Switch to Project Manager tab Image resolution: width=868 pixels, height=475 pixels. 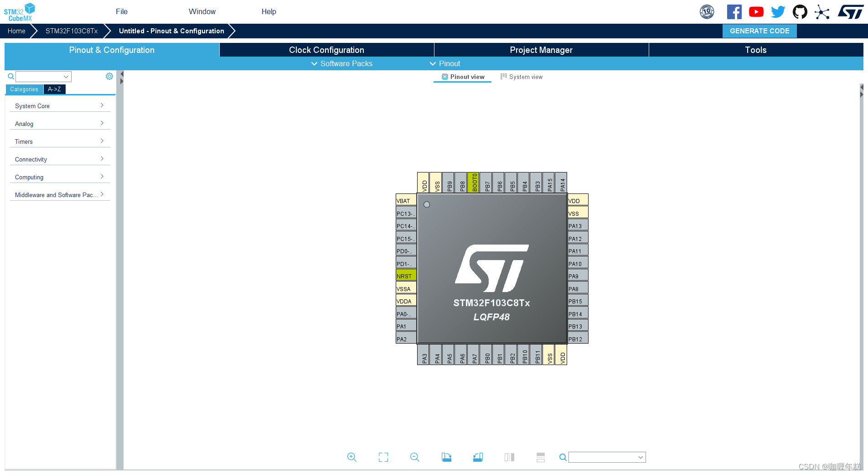[x=541, y=50]
